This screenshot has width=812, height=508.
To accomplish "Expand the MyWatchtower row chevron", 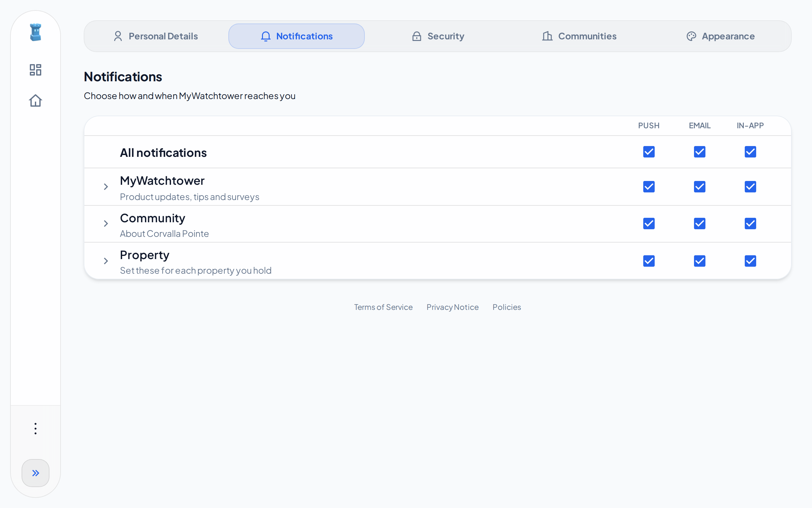I will tap(106, 187).
